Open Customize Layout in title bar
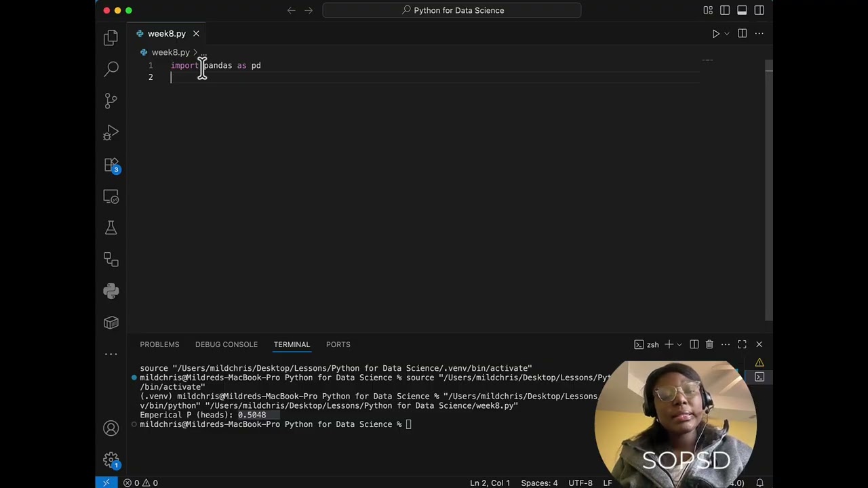Viewport: 868px width, 488px height. tap(708, 10)
